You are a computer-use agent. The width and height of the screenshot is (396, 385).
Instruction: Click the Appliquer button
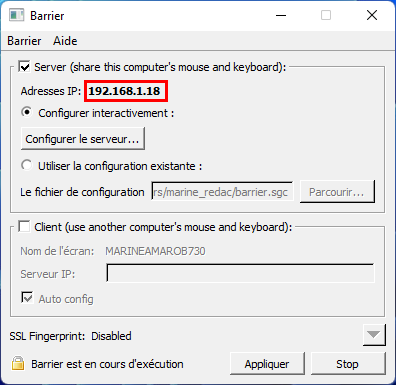coord(267,364)
